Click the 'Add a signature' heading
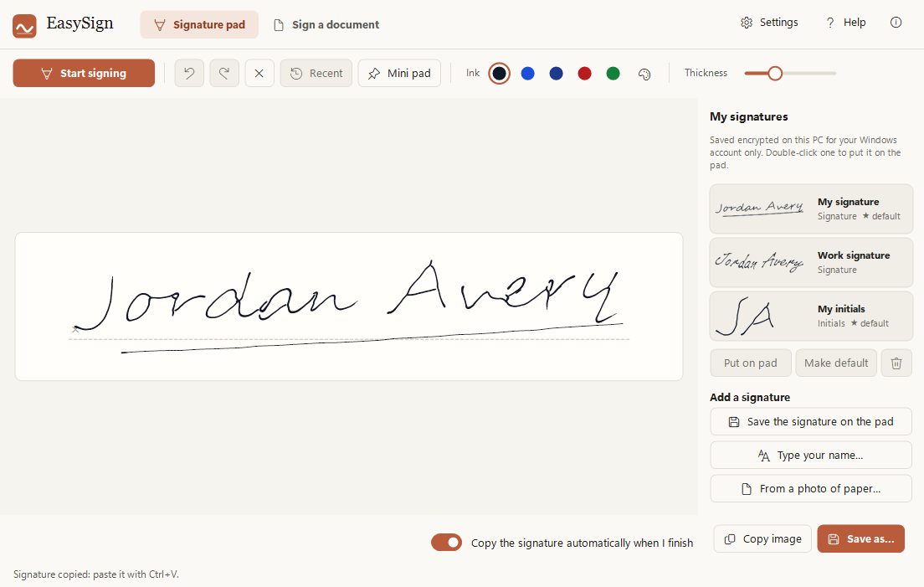The height and width of the screenshot is (587, 924). click(x=750, y=397)
